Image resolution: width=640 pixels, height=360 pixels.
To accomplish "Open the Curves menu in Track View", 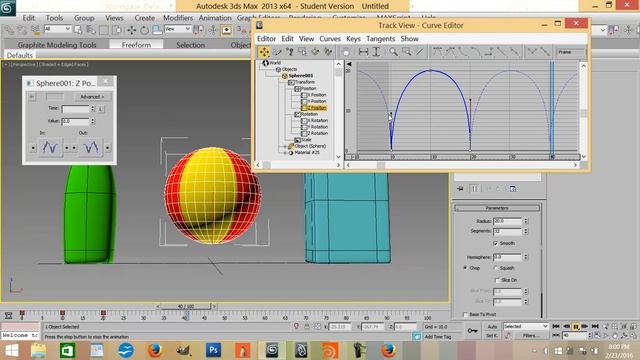I will click(330, 39).
